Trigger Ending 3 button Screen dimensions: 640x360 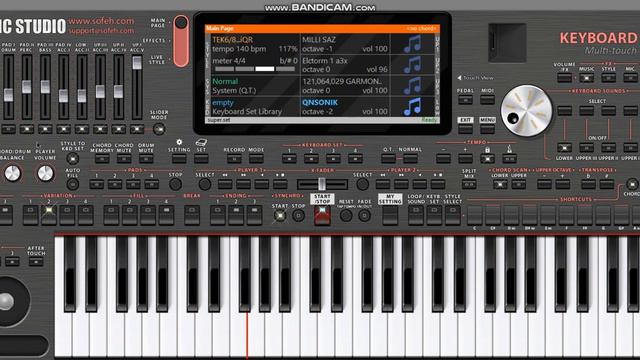tap(254, 215)
